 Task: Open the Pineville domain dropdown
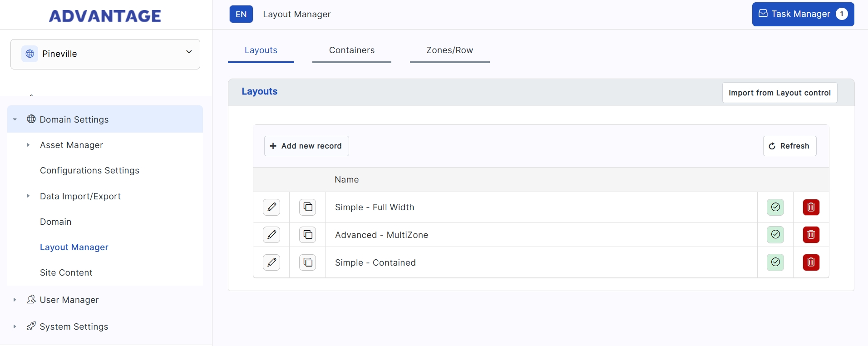[x=105, y=54]
